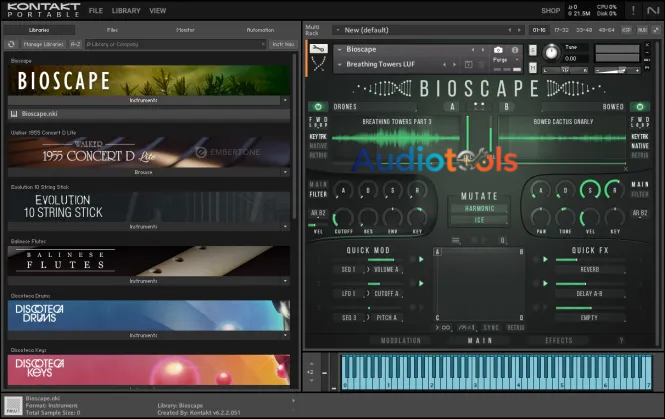The height and width of the screenshot is (419, 665).
Task: Switch to the EFFECTS page tab
Action: 559,341
